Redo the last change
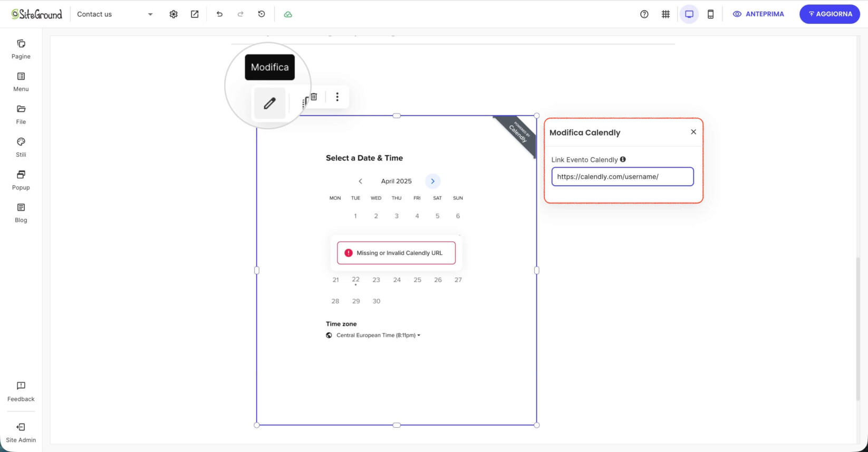This screenshot has width=868, height=452. click(x=240, y=14)
